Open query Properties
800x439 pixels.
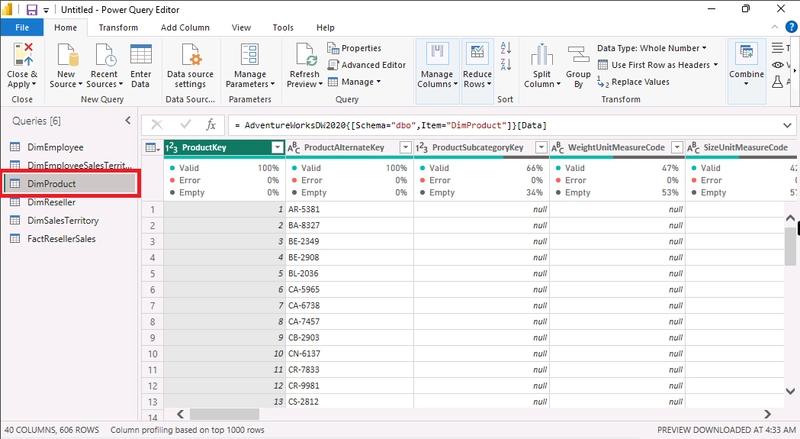tap(354, 48)
